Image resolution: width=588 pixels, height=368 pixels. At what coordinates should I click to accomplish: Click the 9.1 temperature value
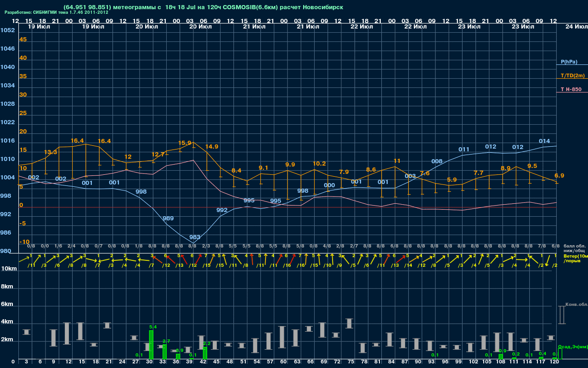264,168
